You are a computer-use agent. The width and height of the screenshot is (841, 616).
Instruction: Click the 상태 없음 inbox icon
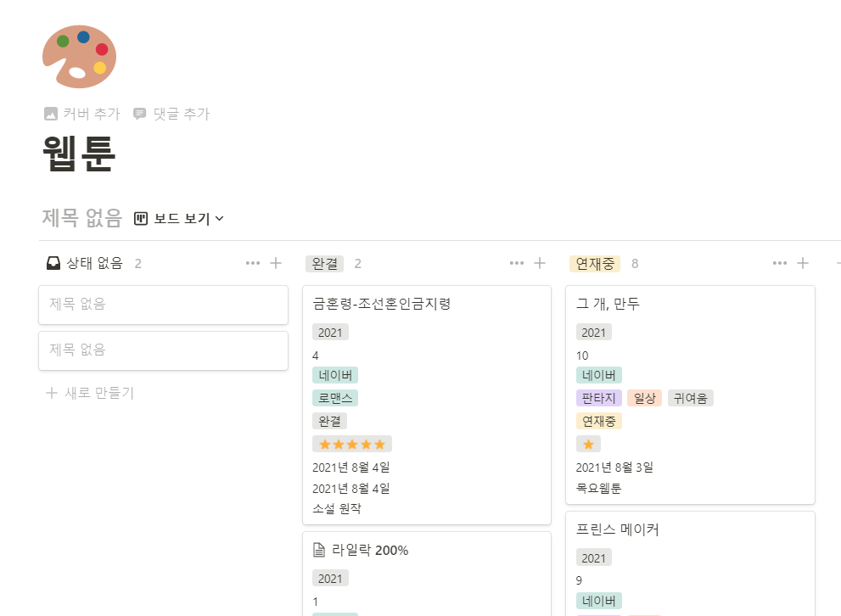point(53,263)
